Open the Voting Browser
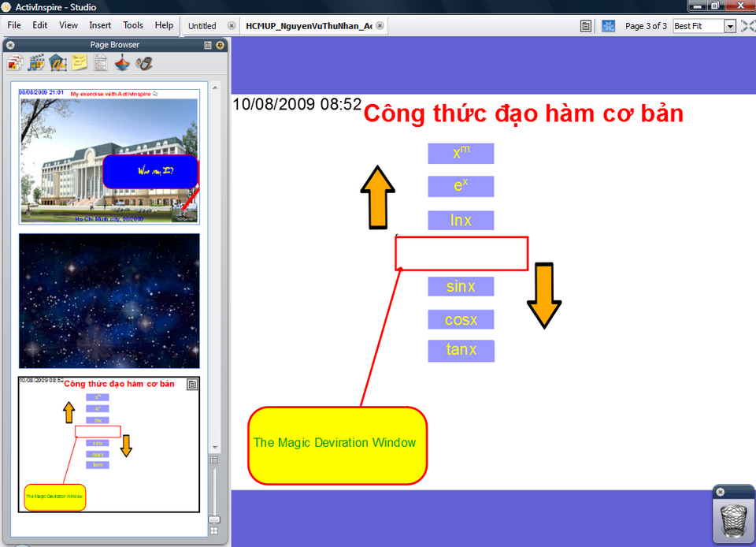The height and width of the screenshot is (547, 756). [144, 63]
